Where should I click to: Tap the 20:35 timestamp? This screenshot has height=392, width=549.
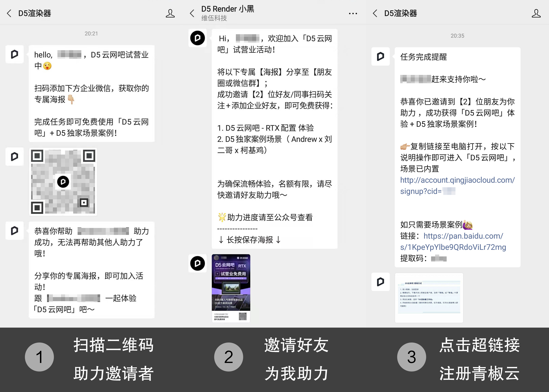(x=457, y=36)
